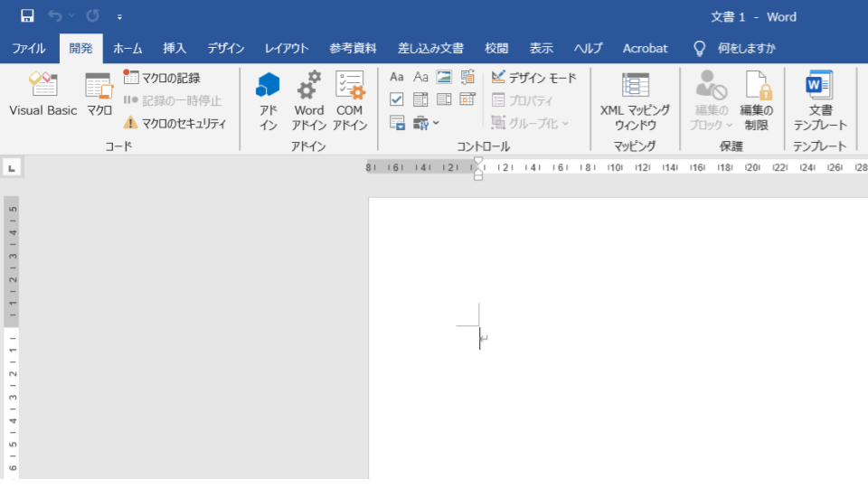Open the ファイル (File) tab

[29, 49]
